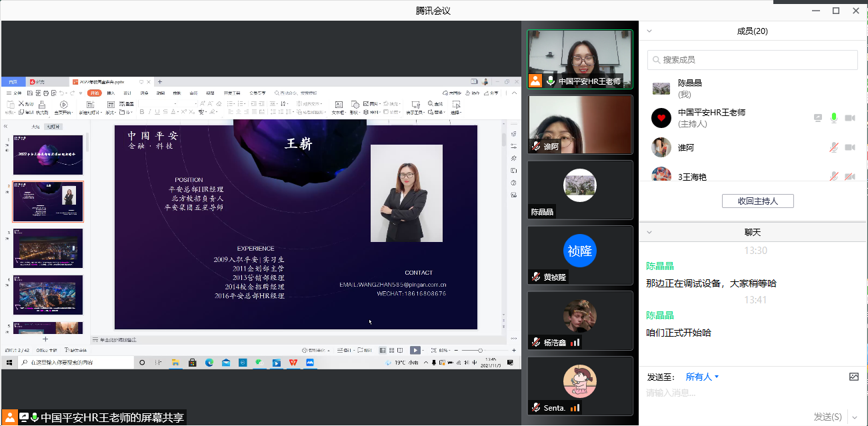Click the 收回主持人 button

tap(757, 201)
